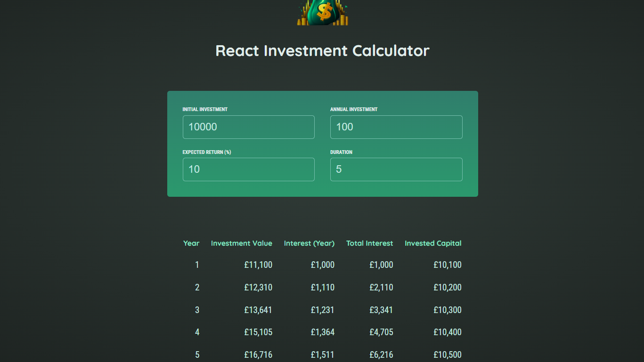Image resolution: width=644 pixels, height=362 pixels.
Task: Click the £16,716 value in year 5
Action: (x=258, y=354)
